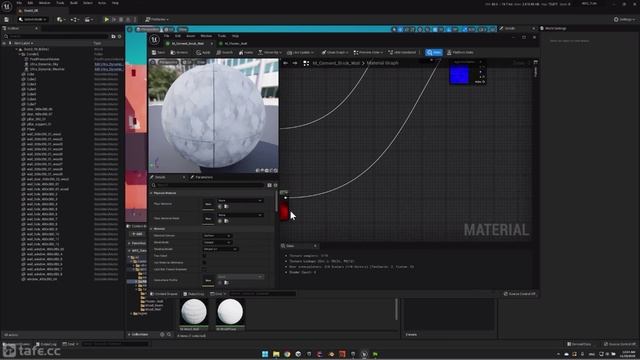Screen dimensions: 640x360
Task: Open the quick add content icon dropdown
Action: tap(60, 20)
